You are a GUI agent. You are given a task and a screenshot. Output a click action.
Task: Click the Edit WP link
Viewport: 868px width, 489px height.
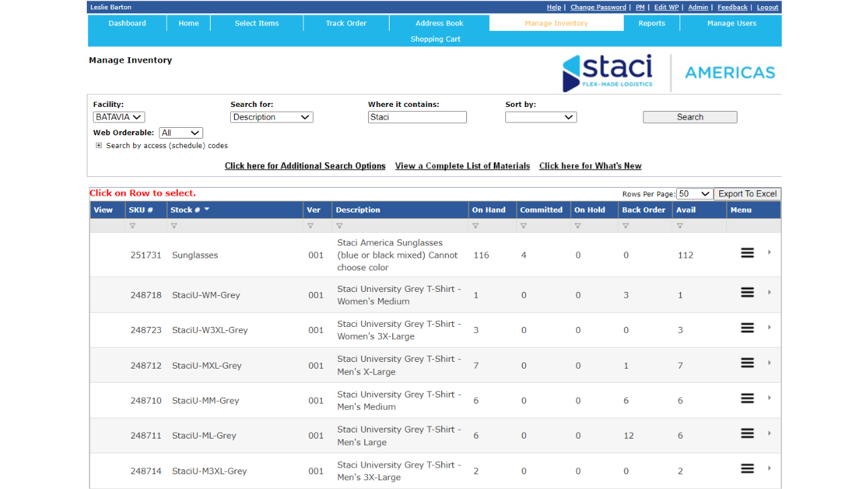(666, 7)
